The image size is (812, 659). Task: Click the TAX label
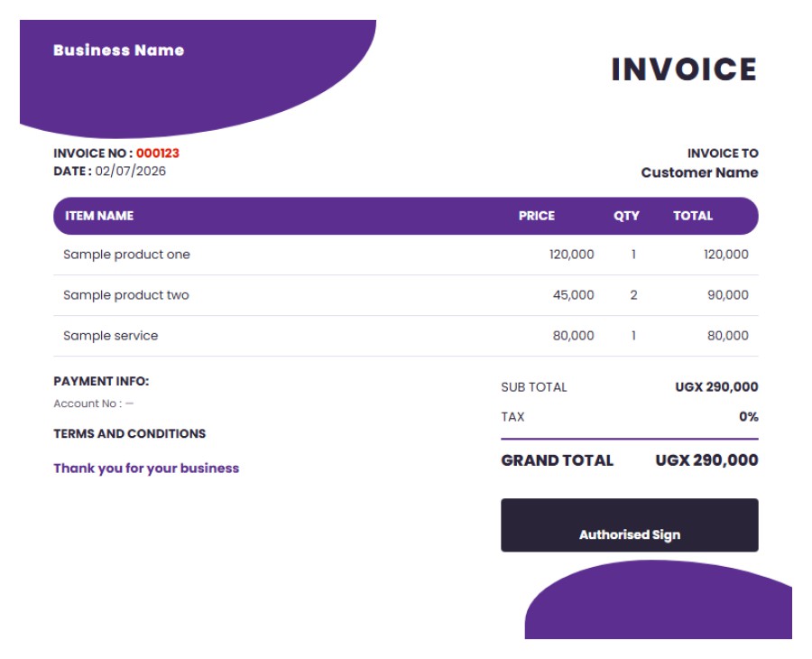click(x=512, y=416)
